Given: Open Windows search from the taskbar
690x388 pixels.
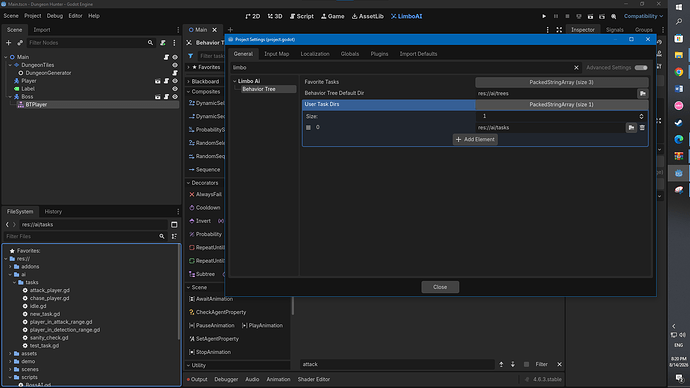Looking at the screenshot, I should (x=679, y=22).
